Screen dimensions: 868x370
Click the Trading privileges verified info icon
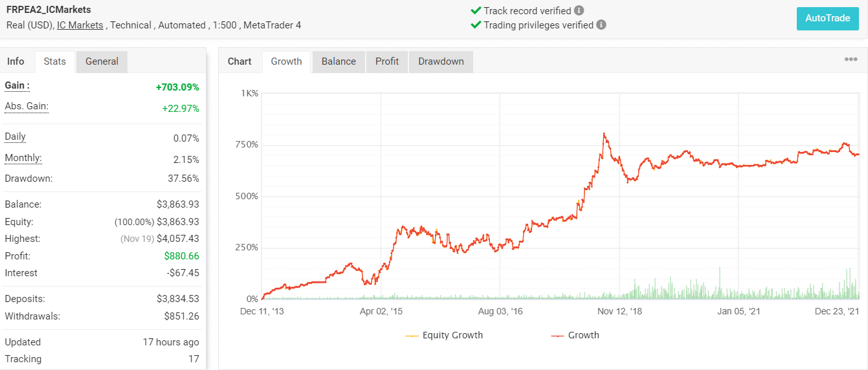(x=601, y=25)
